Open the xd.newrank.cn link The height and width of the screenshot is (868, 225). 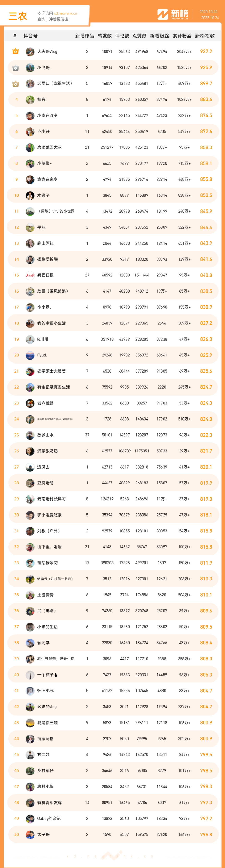click(65, 14)
